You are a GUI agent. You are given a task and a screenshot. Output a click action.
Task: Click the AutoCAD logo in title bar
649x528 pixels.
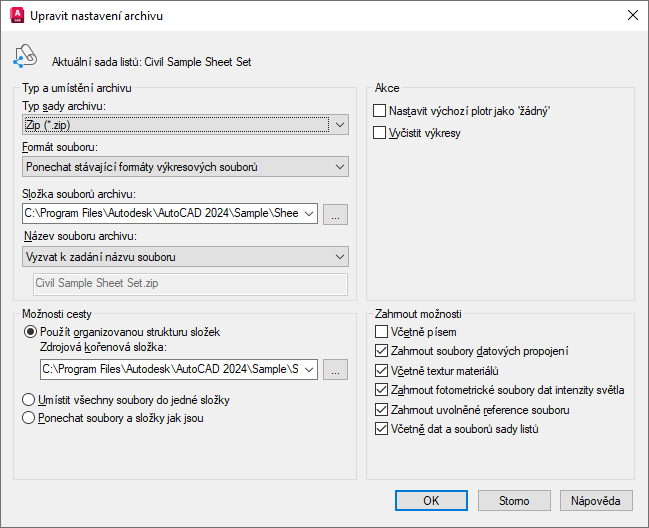pyautogui.click(x=17, y=15)
